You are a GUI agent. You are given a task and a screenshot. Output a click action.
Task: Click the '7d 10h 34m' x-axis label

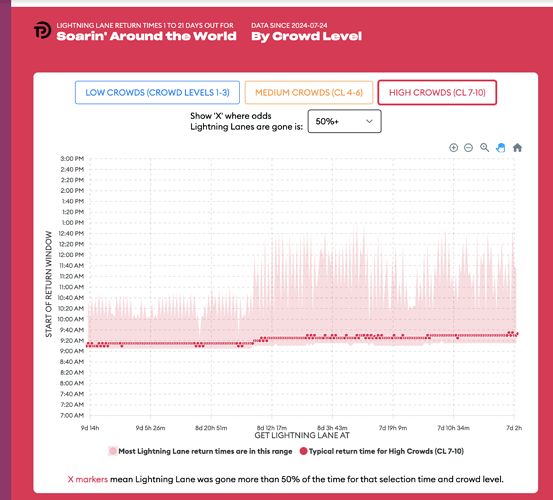[454, 428]
